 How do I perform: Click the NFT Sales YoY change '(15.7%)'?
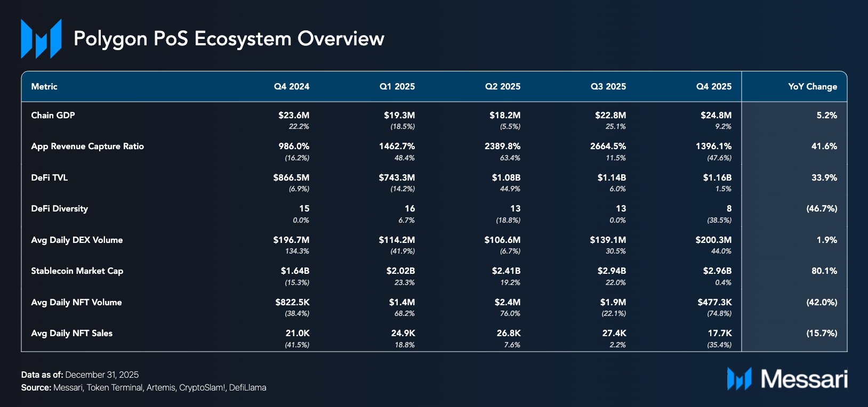pyautogui.click(x=822, y=333)
